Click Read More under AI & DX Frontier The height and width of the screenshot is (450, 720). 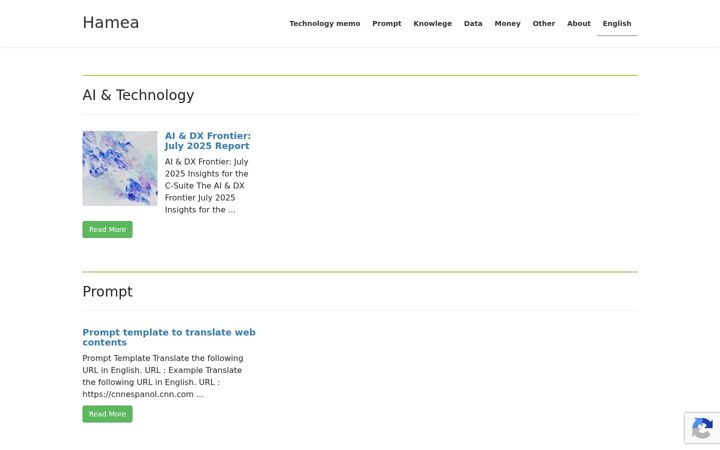click(x=107, y=230)
